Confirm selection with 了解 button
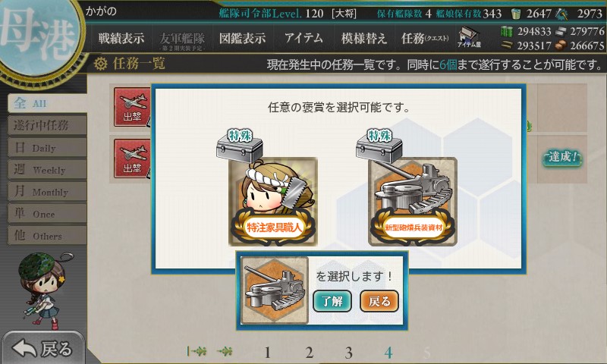Image resolution: width=607 pixels, height=364 pixels. (x=332, y=301)
